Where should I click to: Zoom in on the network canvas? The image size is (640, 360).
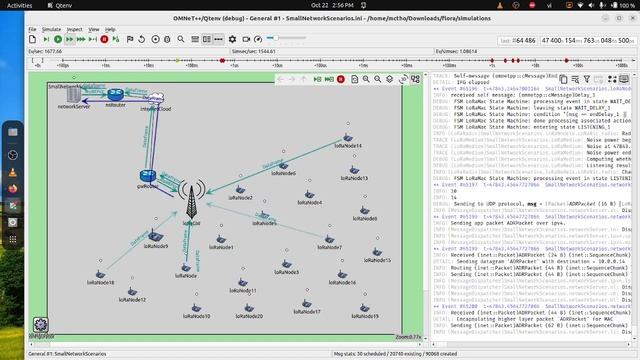coord(366,79)
